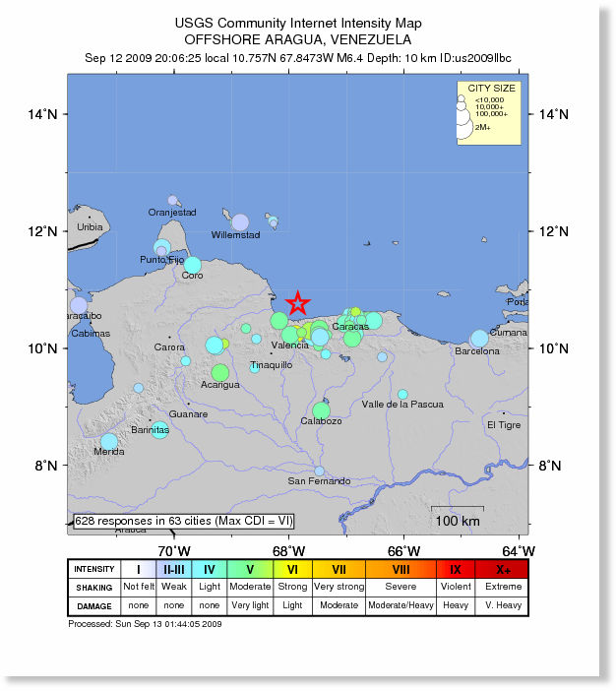Click the '628 responses in 63 cities' text
The image size is (616, 691).
coord(144,521)
